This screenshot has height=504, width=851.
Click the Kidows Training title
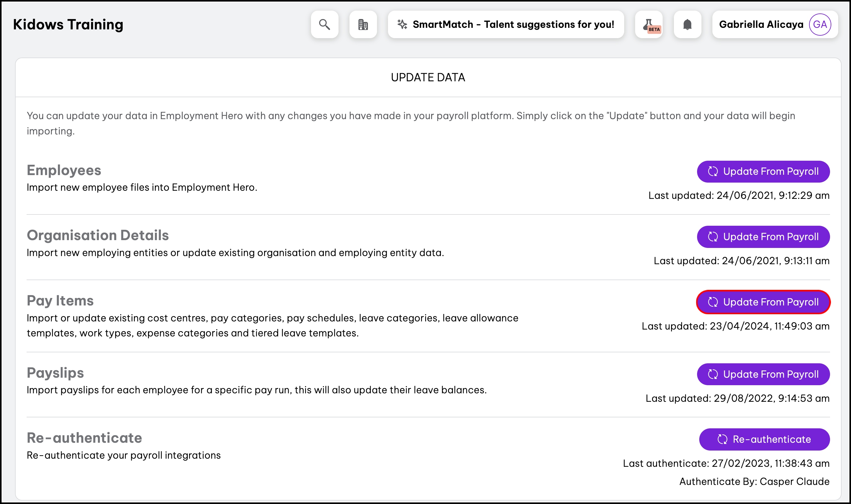[68, 24]
